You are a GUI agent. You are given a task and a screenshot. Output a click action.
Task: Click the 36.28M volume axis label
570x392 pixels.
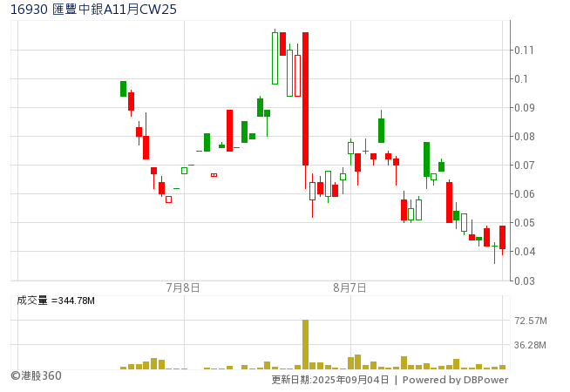[x=530, y=345]
